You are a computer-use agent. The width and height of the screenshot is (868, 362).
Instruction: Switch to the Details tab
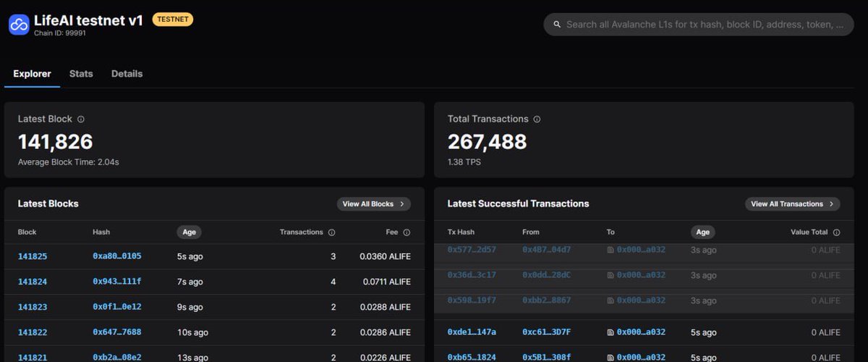[127, 74]
